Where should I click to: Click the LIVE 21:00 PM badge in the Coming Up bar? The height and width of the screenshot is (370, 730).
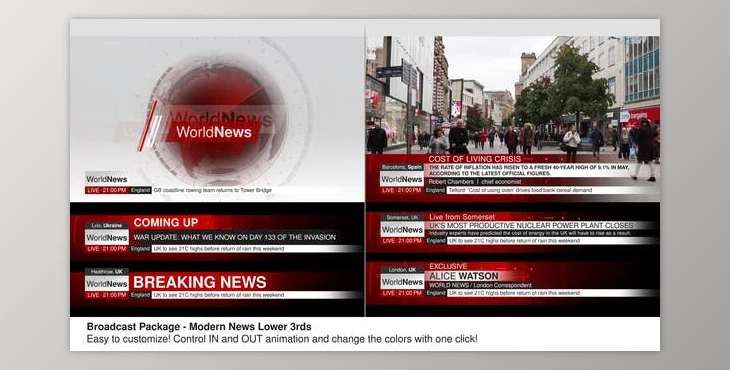point(107,249)
